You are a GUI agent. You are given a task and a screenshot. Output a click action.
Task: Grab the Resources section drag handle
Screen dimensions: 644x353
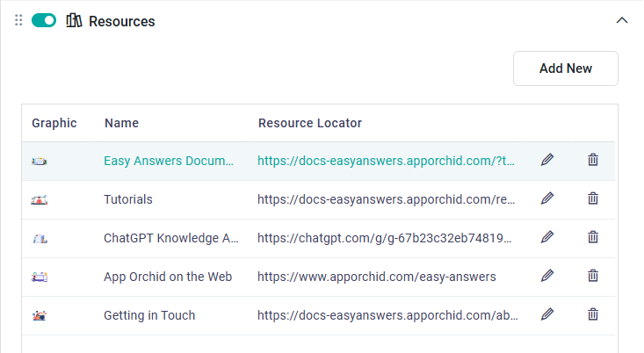point(18,21)
